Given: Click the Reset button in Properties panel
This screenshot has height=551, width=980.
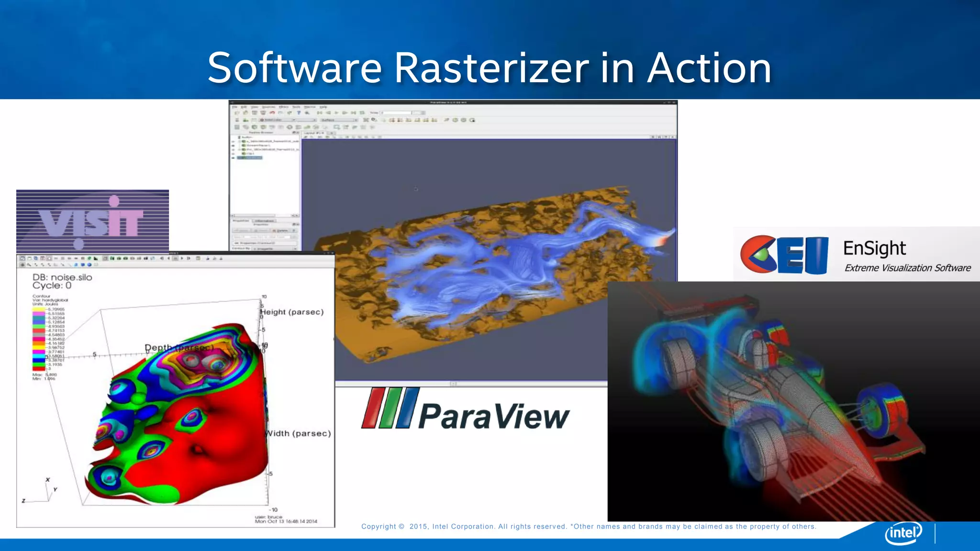Looking at the screenshot, I should pyautogui.click(x=260, y=231).
